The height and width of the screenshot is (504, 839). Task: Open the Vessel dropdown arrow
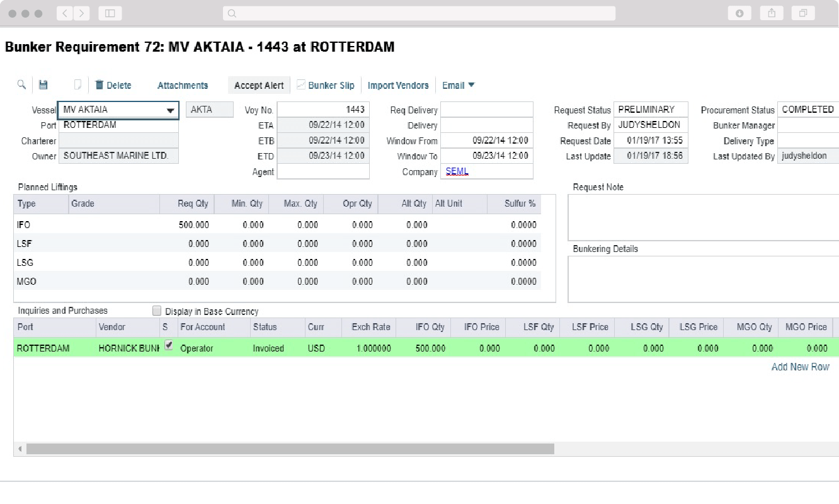click(170, 110)
